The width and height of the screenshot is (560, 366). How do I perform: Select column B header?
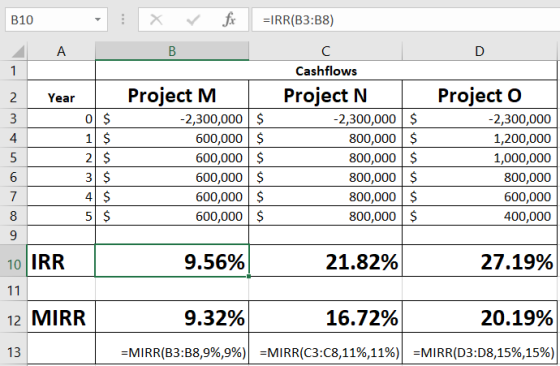point(172,51)
